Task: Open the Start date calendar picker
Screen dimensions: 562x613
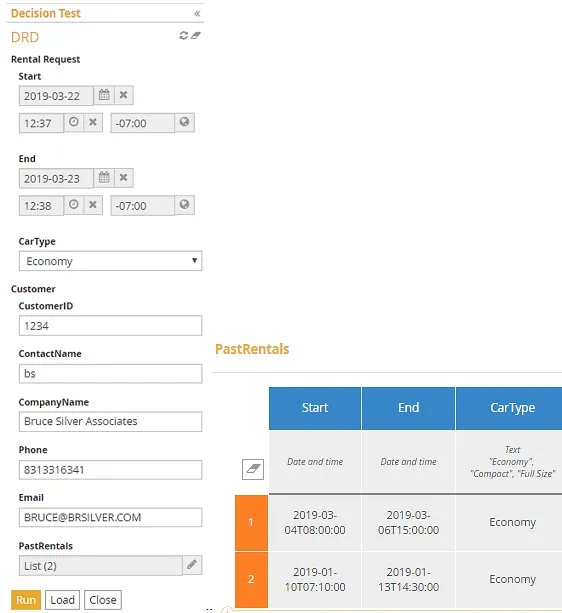Action: click(104, 95)
